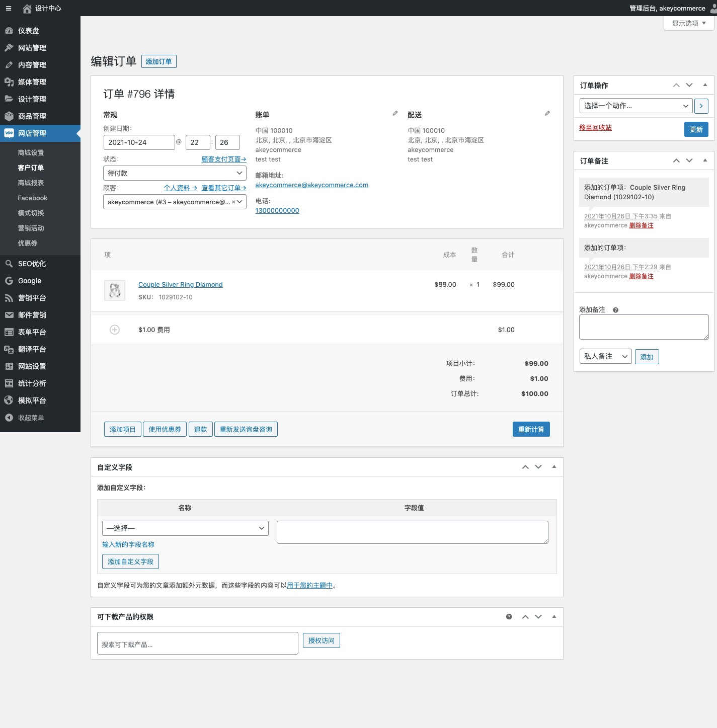Open the hamburger menu in top bar
This screenshot has height=728, width=717.
(9, 8)
